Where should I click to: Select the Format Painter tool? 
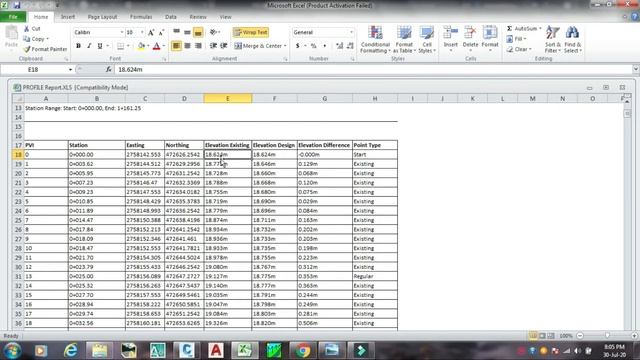point(45,49)
